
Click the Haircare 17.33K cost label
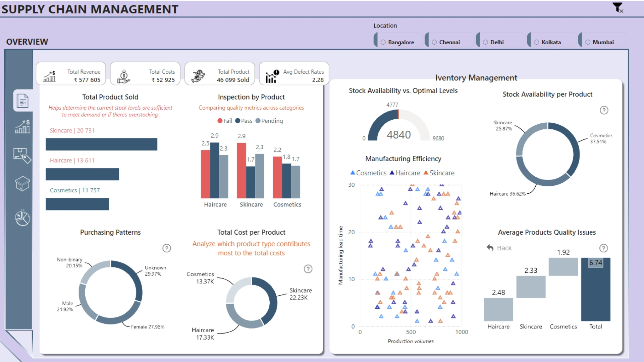click(x=203, y=334)
